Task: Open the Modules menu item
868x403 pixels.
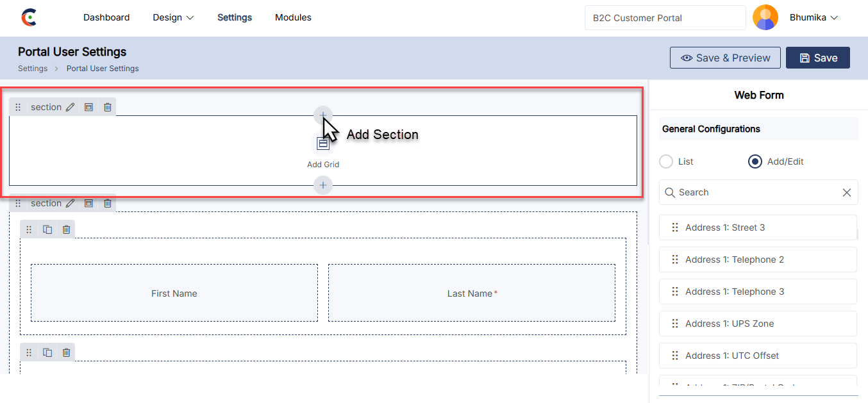Action: 293,18
